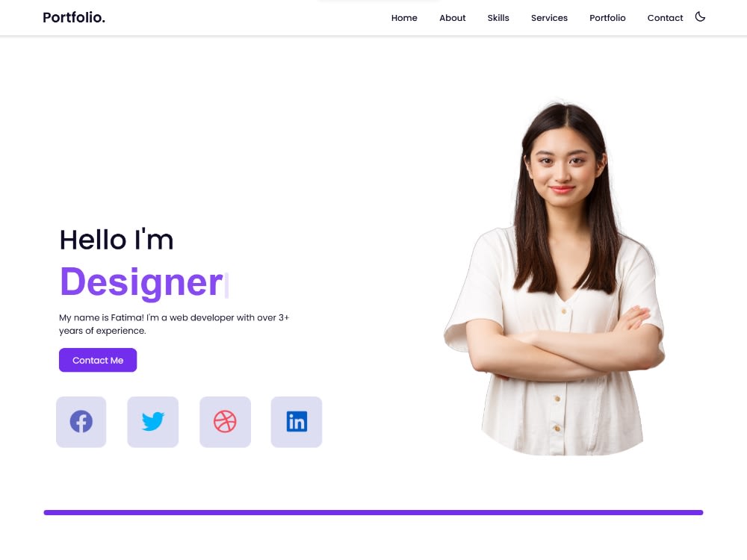Click the purple Contact Me button
The height and width of the screenshot is (560, 747).
[x=98, y=360]
